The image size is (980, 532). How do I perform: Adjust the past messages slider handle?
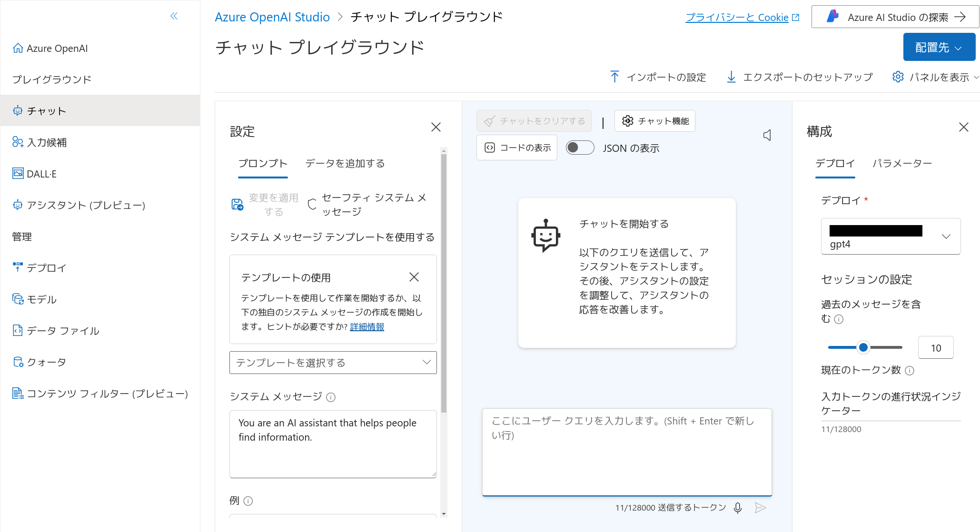863,347
